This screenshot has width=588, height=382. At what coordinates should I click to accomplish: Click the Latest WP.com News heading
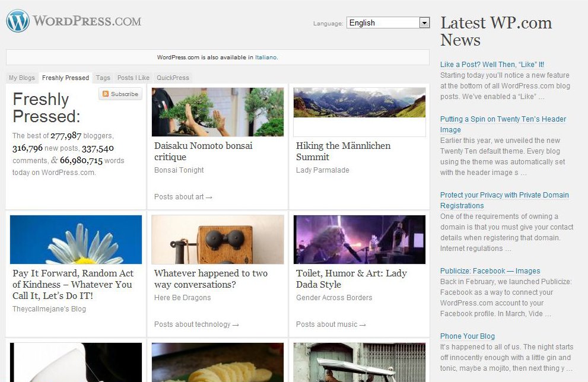click(496, 31)
